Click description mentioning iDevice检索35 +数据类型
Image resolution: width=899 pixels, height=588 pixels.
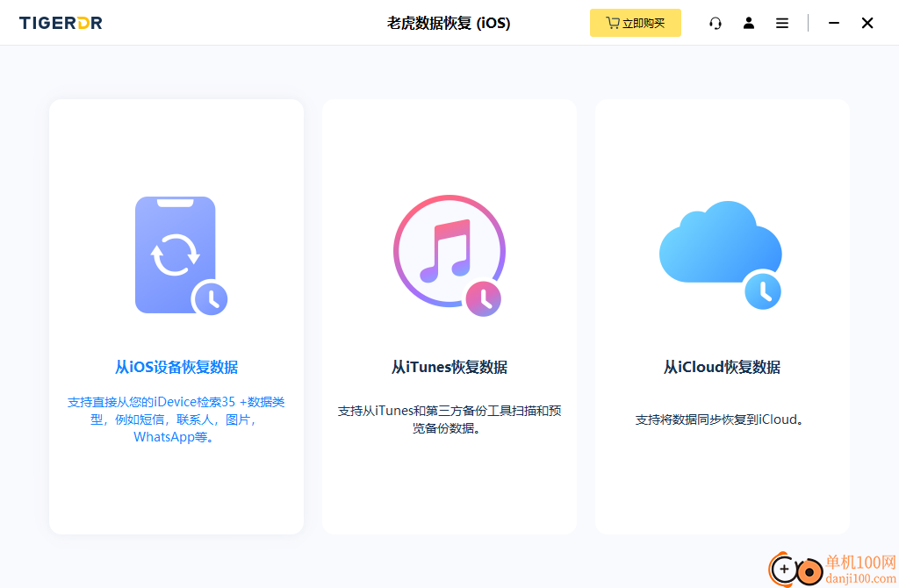[176, 419]
